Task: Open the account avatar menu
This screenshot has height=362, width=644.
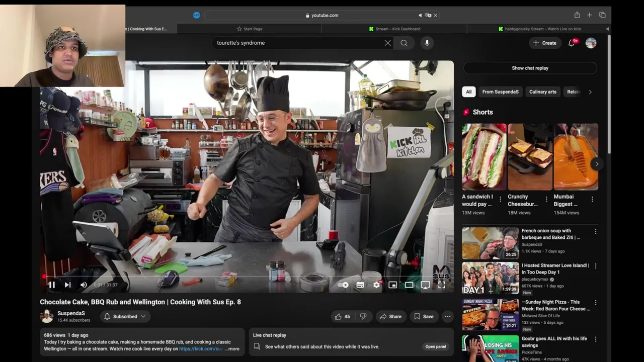Action: pos(591,43)
